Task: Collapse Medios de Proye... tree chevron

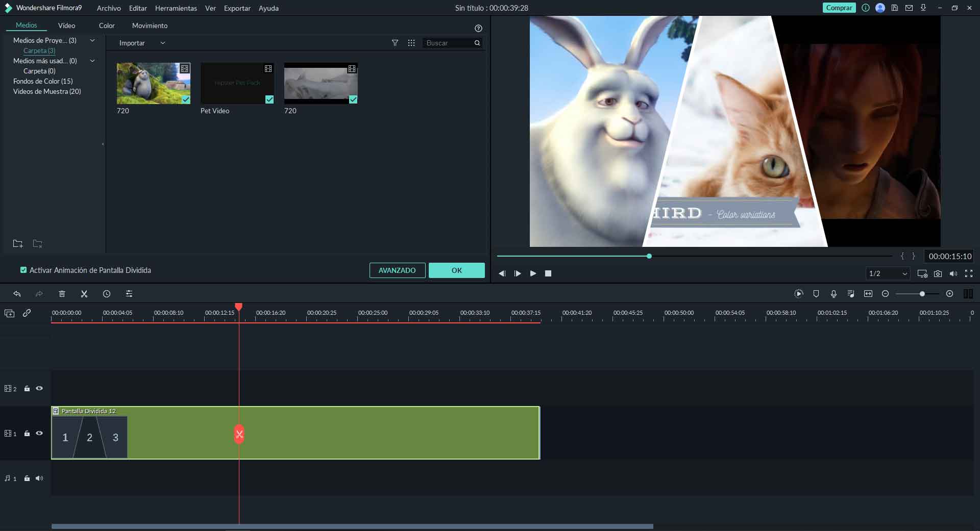Action: (92, 40)
